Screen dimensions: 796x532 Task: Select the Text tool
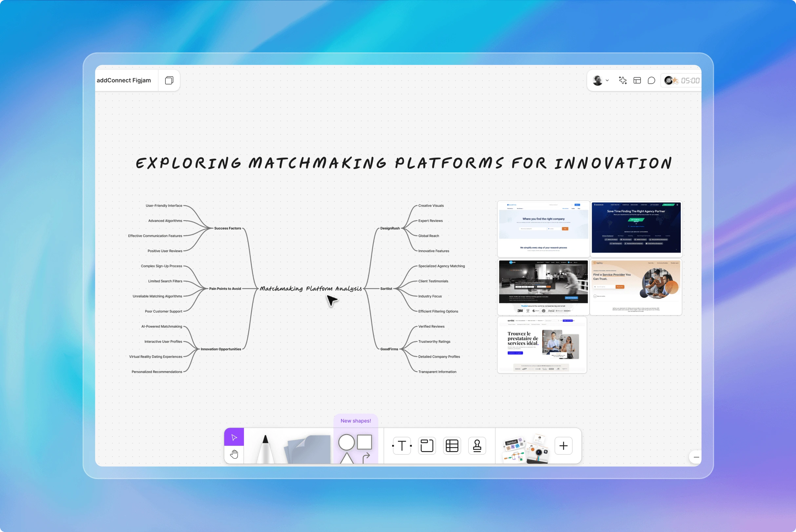tap(402, 446)
